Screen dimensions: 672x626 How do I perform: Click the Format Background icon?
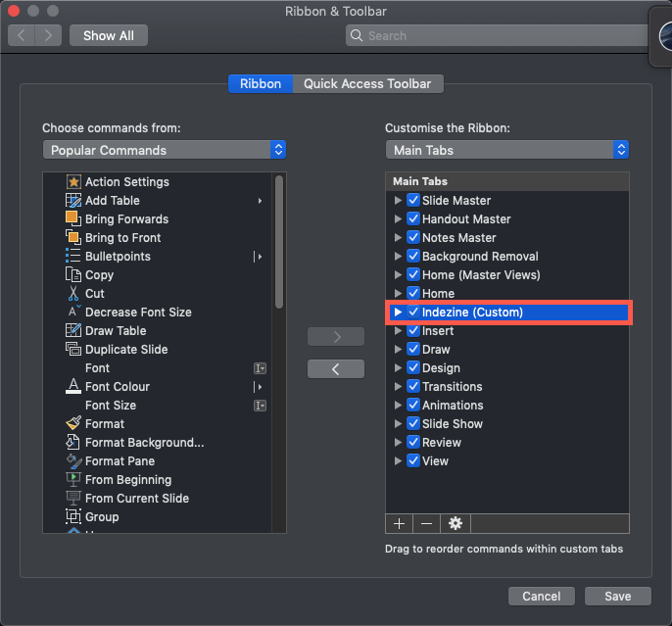click(73, 442)
